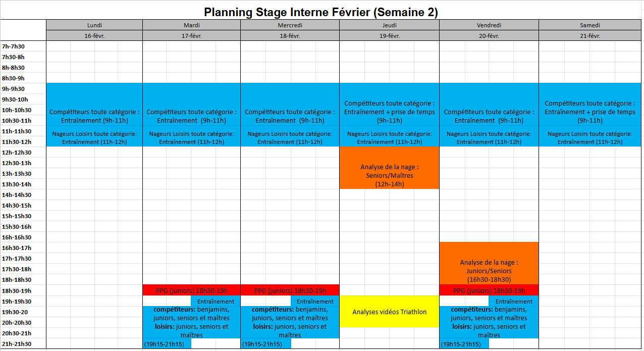This screenshot has height=351, width=644.
Task: Click the "Planning Stage Interne Février" title
Action: pyautogui.click(x=320, y=11)
